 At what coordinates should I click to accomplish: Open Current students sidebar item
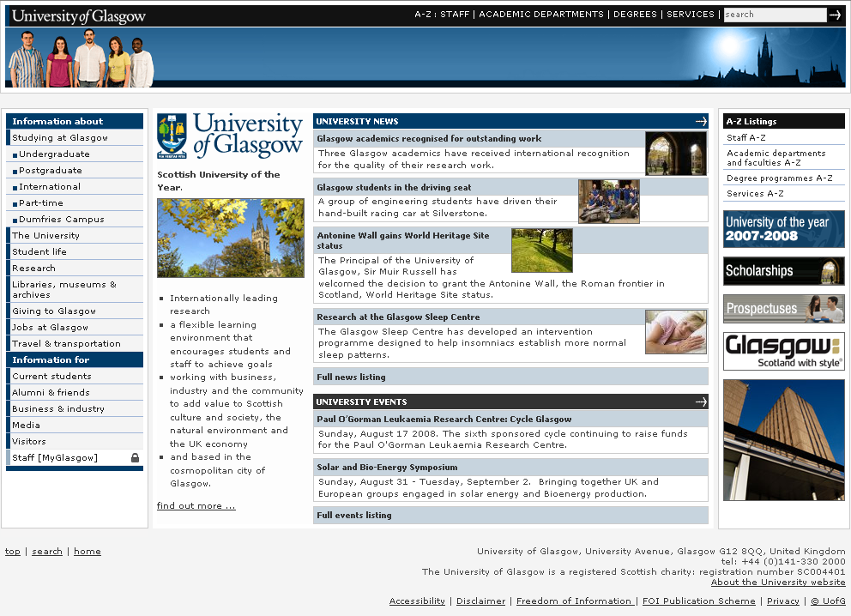click(75, 376)
